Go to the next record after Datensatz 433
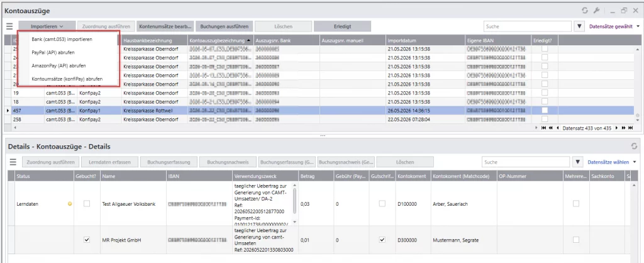 [x=616, y=128]
